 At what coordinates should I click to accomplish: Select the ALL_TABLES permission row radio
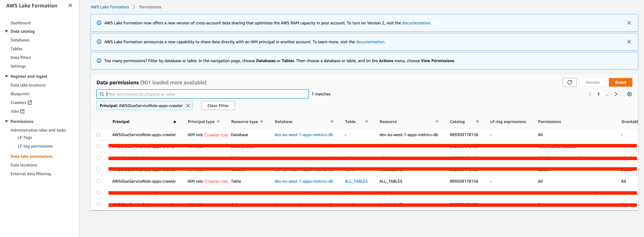pyautogui.click(x=98, y=181)
